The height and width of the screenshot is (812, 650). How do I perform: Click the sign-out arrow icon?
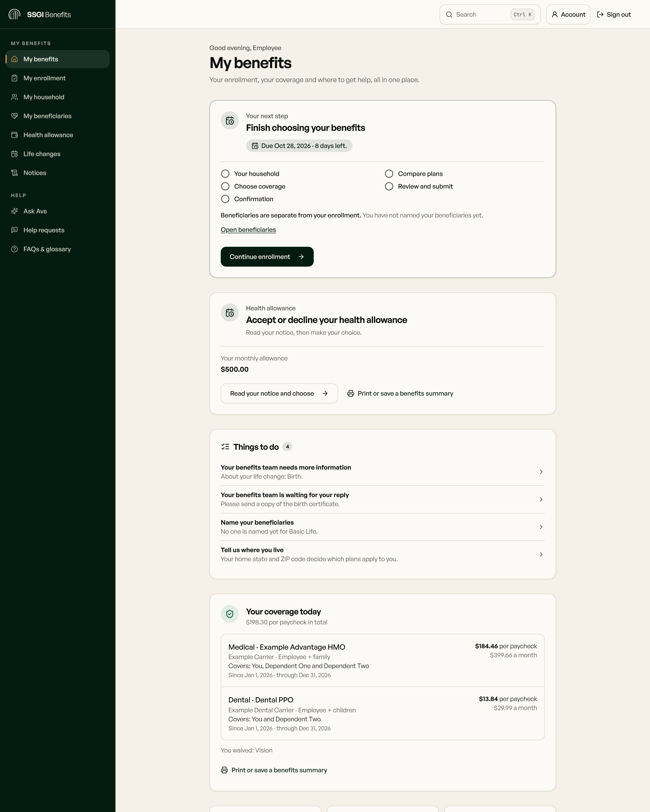(600, 14)
